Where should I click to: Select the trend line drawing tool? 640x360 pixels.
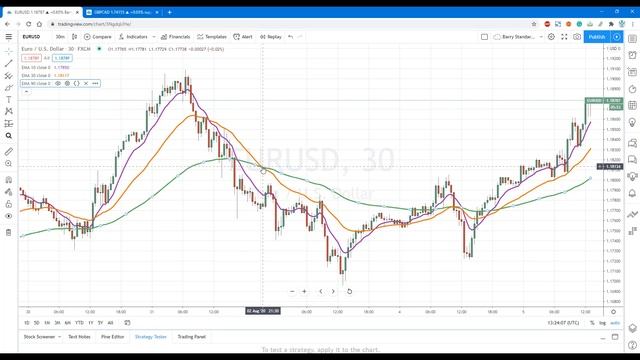click(9, 63)
